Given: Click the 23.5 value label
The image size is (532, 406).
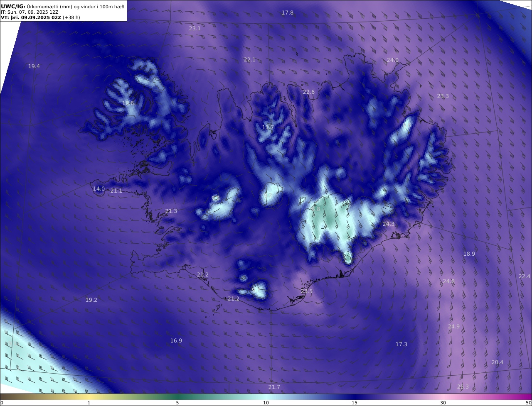Looking at the screenshot, I should tap(307, 292).
